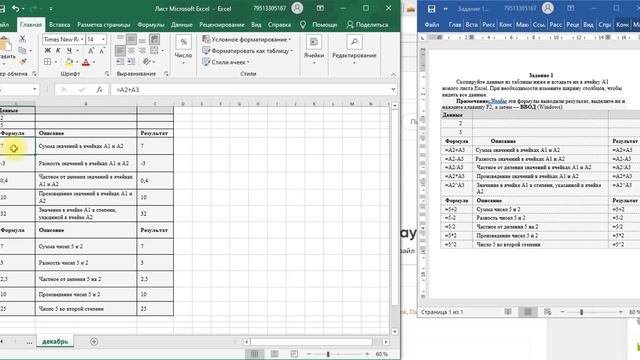Click Excel's ribbon display options icon
This screenshot has width=640, height=360.
tap(320, 8)
